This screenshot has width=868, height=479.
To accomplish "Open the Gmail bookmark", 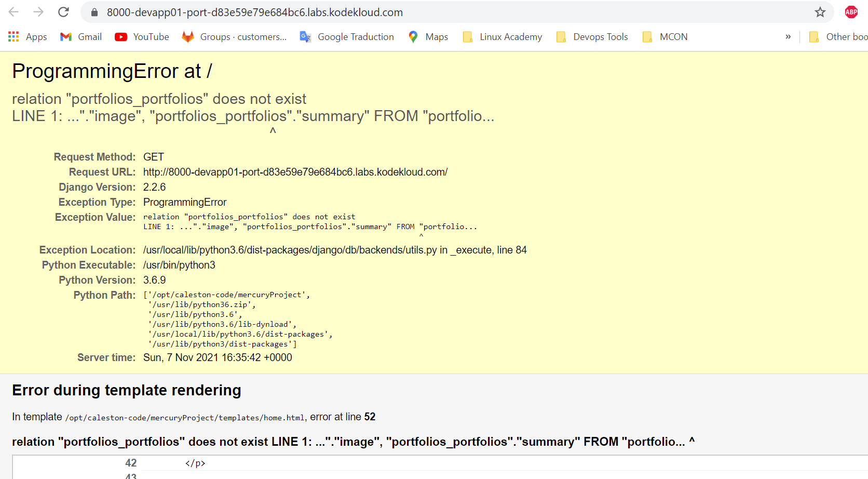I will (x=81, y=37).
